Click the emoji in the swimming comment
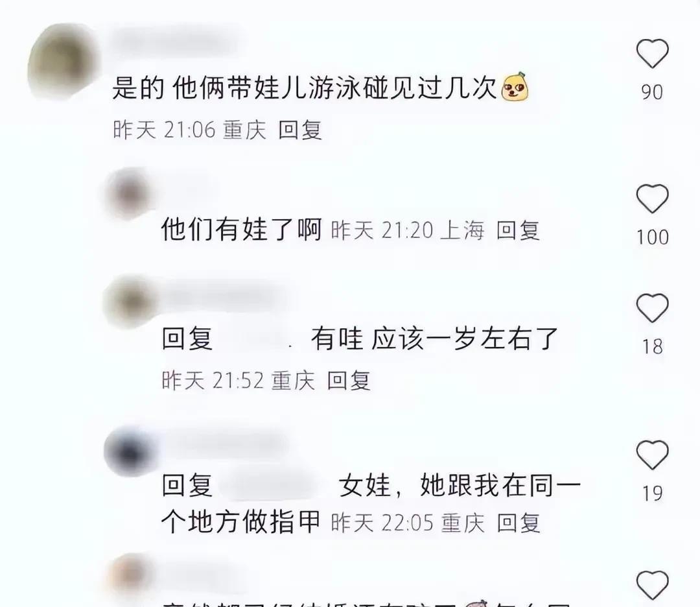 coord(515,87)
